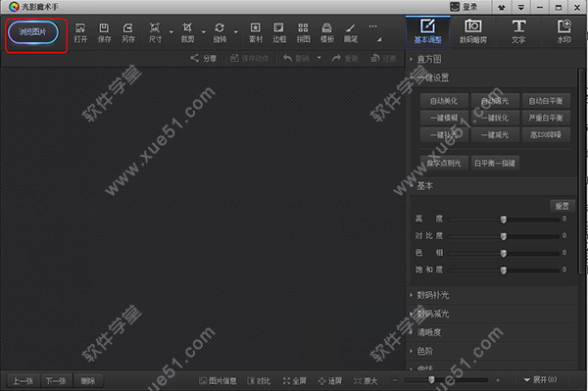Open the 边框 (Frame) tool
588x391 pixels.
279,32
